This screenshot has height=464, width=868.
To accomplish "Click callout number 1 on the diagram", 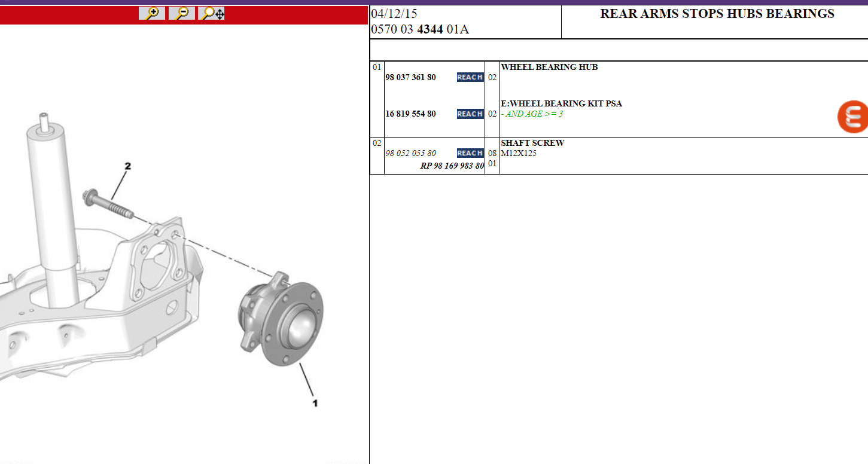I will coord(315,403).
